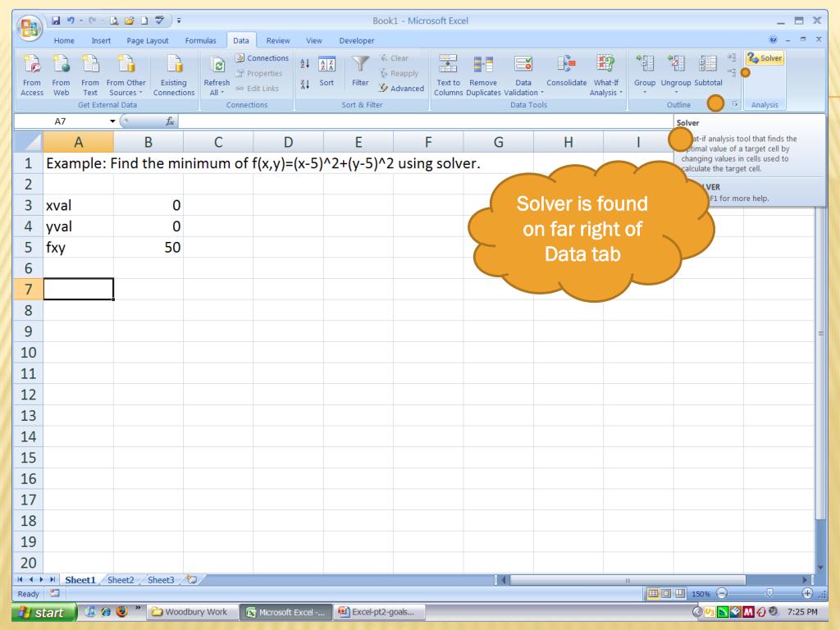
Task: Expand the Name Box dropdown arrow
Action: (x=112, y=121)
